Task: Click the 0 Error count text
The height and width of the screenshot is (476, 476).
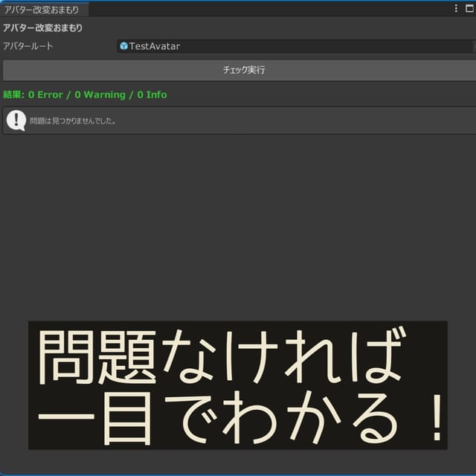Action: point(45,95)
